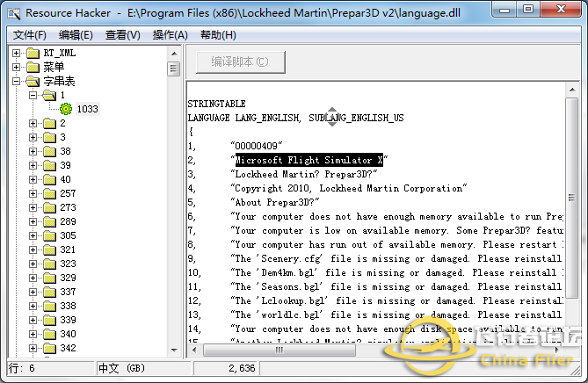Collapse the 字串表 tree node
Image resolution: width=588 pixels, height=383 pixels.
click(x=16, y=82)
